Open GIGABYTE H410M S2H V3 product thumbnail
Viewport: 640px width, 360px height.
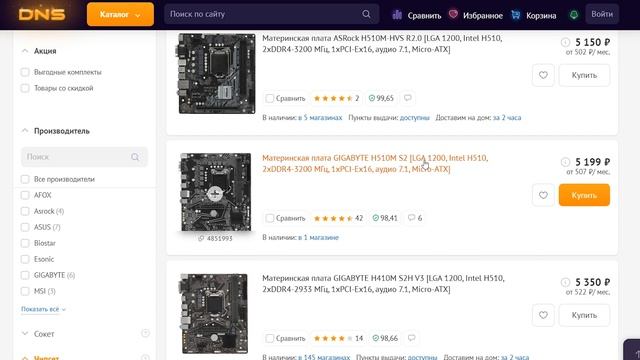click(x=215, y=313)
